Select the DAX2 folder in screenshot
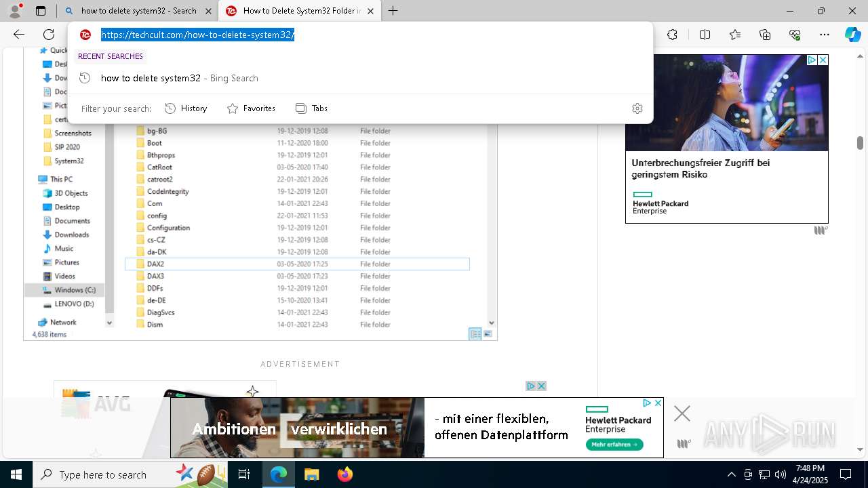This screenshot has height=488, width=868. pos(297,264)
